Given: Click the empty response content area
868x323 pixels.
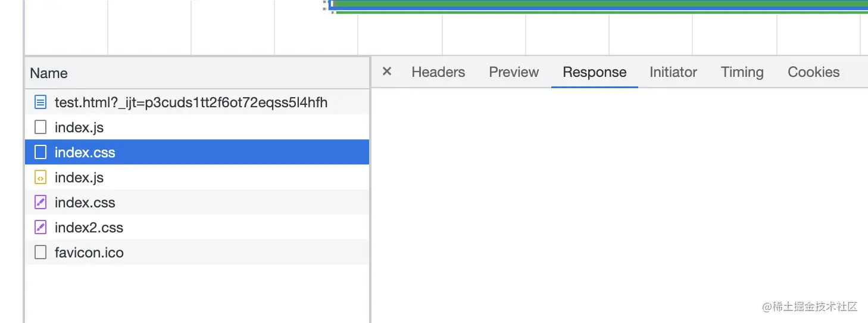Looking at the screenshot, I should click(619, 197).
